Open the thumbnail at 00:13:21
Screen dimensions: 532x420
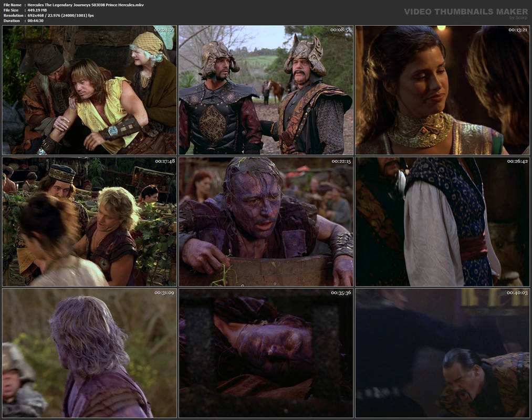tap(442, 90)
